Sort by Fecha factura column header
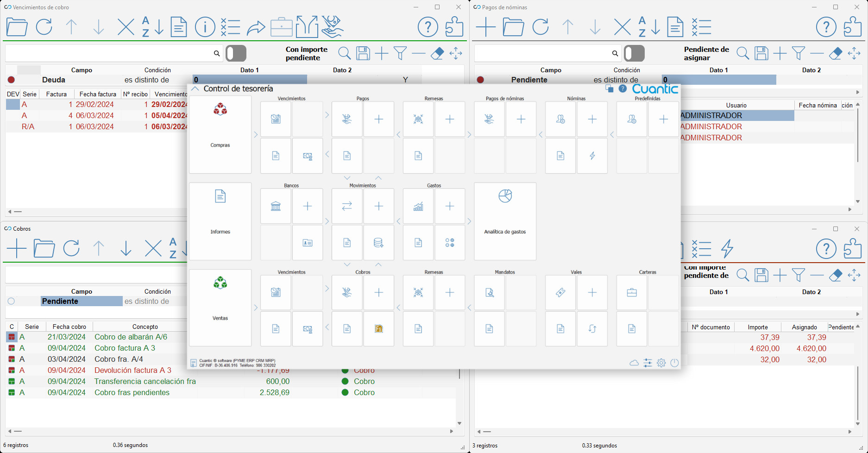Viewport: 868px width, 453px height. click(98, 94)
